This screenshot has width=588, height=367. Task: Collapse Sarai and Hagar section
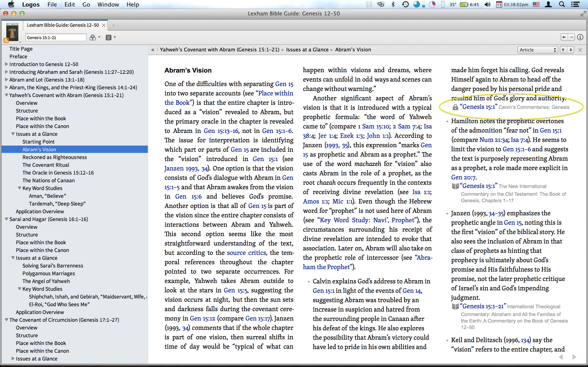[x=7, y=219]
